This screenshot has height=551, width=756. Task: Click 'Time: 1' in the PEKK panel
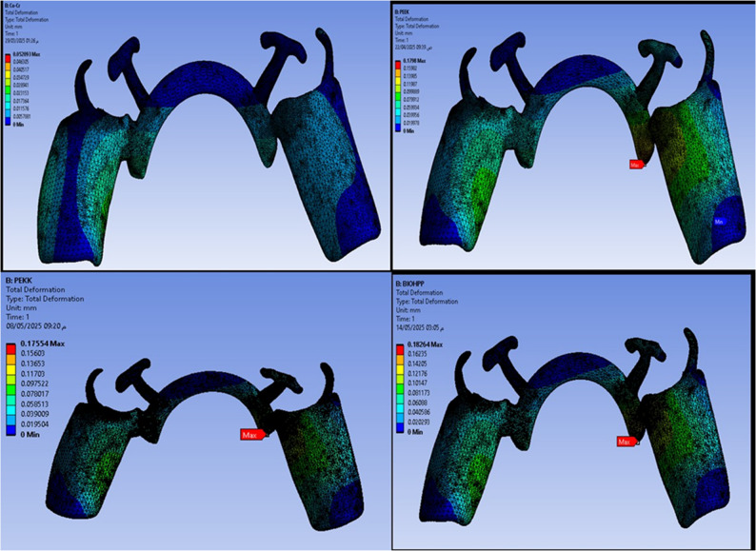[x=17, y=317]
